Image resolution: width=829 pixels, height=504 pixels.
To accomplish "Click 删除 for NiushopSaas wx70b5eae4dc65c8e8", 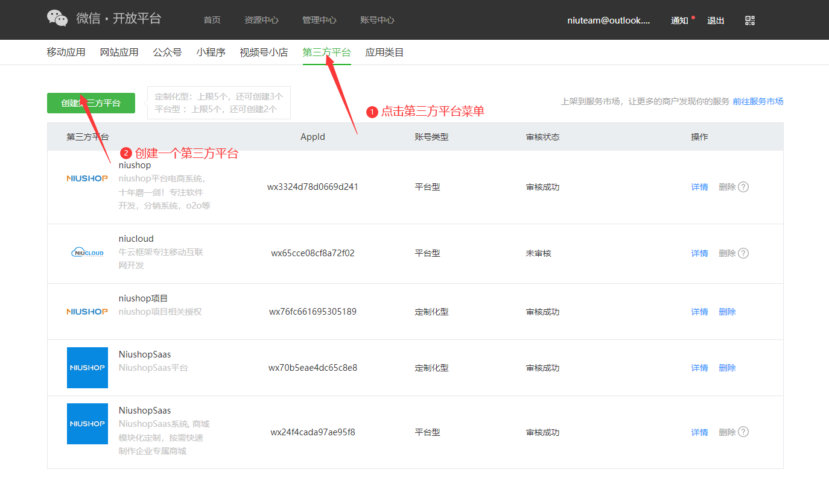I will [x=727, y=368].
